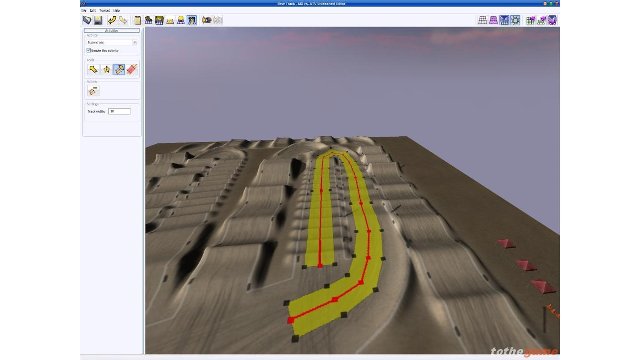
Task: Open the Edit menu
Action: (93, 10)
